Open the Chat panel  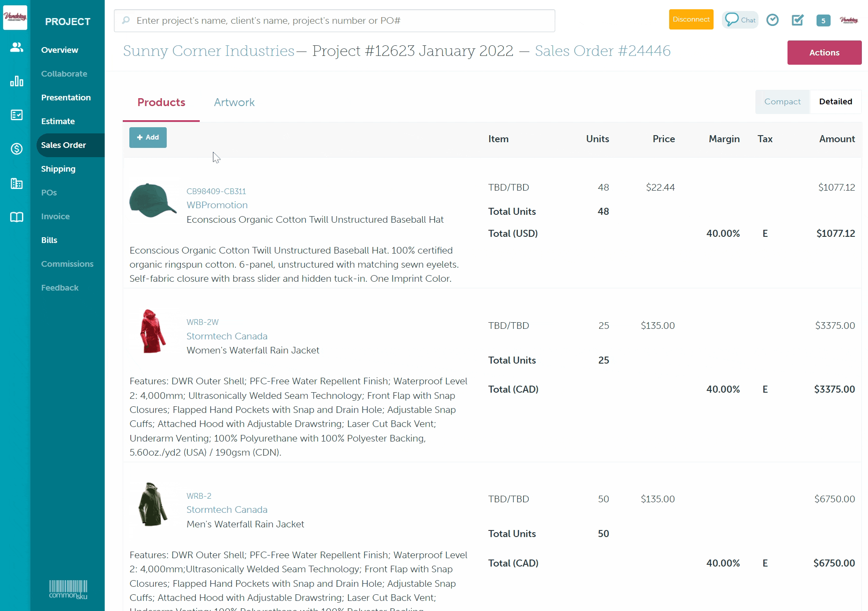pos(740,20)
